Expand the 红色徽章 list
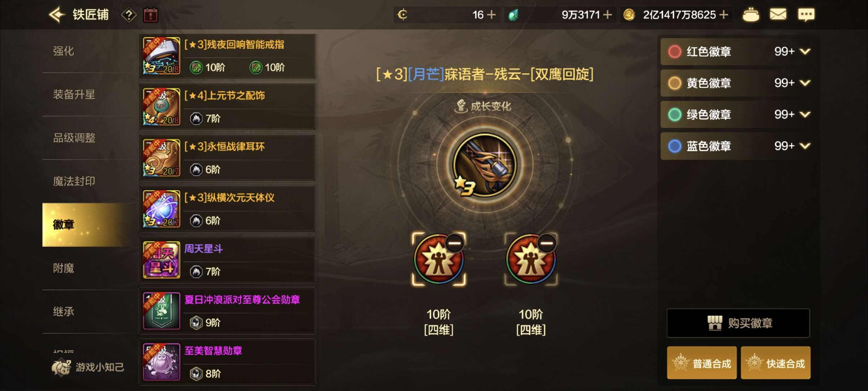 pos(805,51)
